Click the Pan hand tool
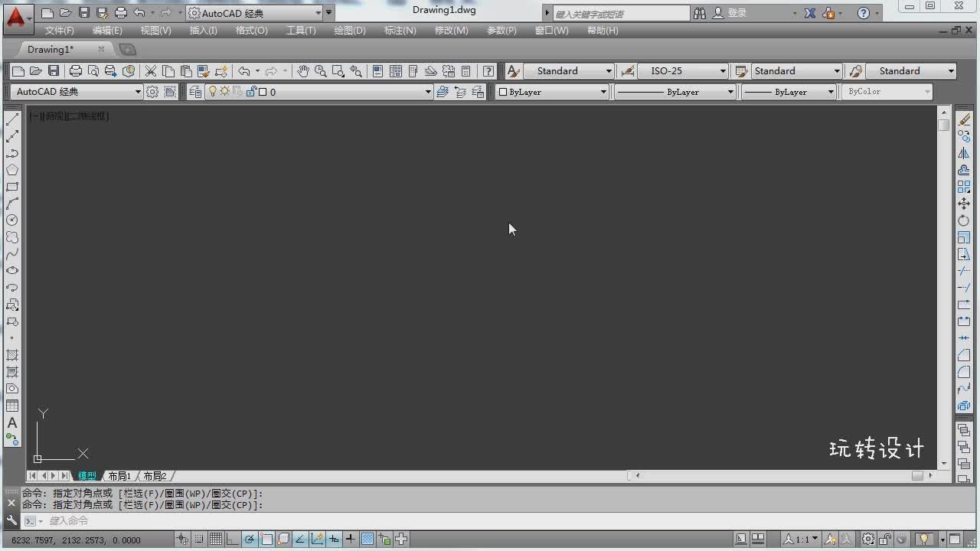980x551 pixels. [303, 71]
